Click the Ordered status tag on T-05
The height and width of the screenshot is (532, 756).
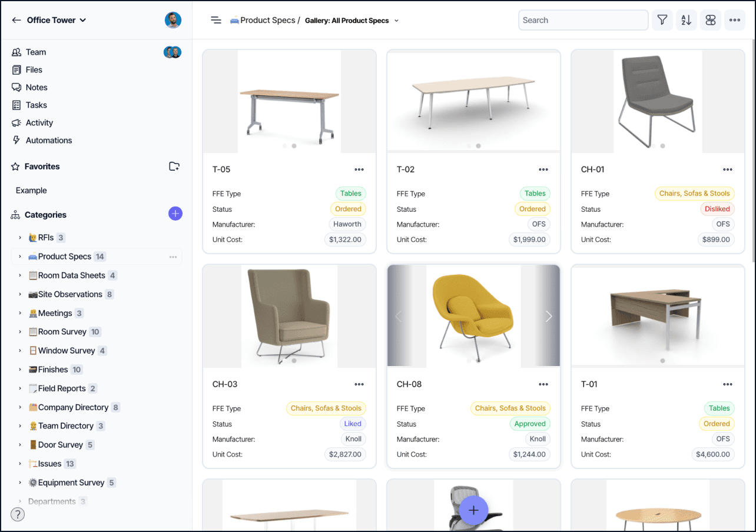(349, 209)
